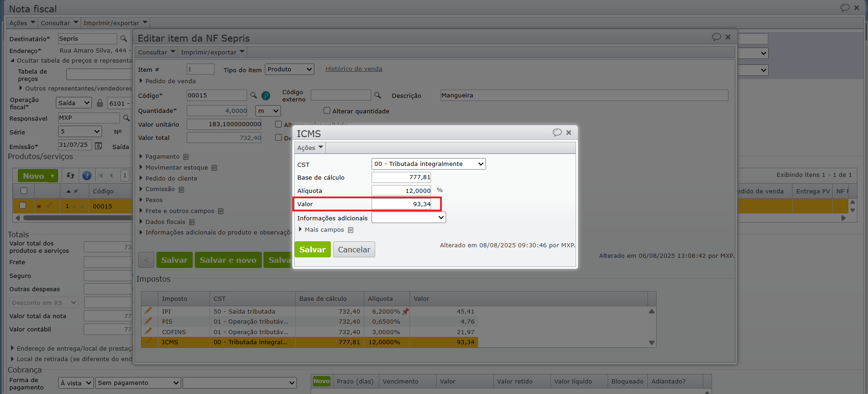Refresh the Produtos/serviços list
868x394 pixels.
coord(70,176)
